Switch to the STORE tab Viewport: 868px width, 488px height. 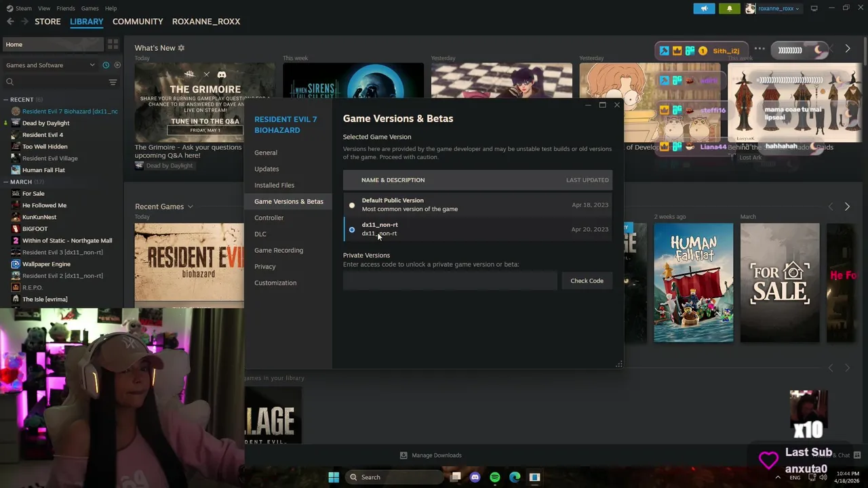[x=47, y=22]
